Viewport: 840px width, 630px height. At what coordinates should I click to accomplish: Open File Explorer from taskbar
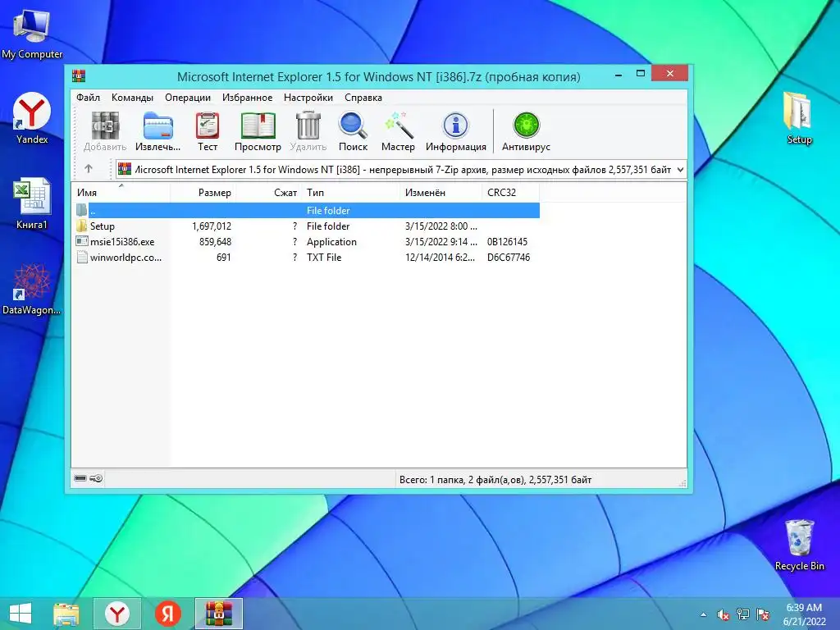click(66, 614)
